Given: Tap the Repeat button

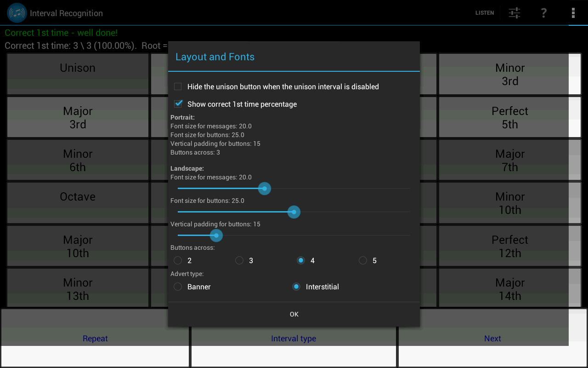Looking at the screenshot, I should tap(95, 338).
